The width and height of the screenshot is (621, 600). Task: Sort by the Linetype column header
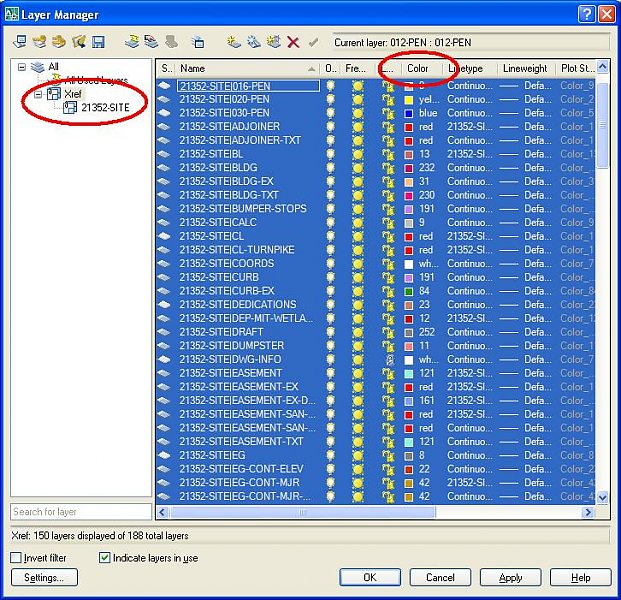[x=469, y=69]
